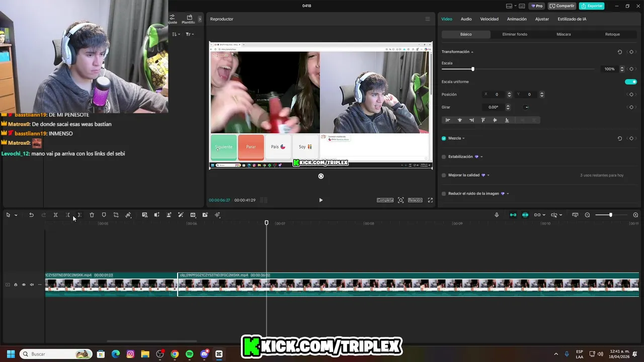Open the selection tool dropdown arrow
The width and height of the screenshot is (644, 362).
click(16, 215)
